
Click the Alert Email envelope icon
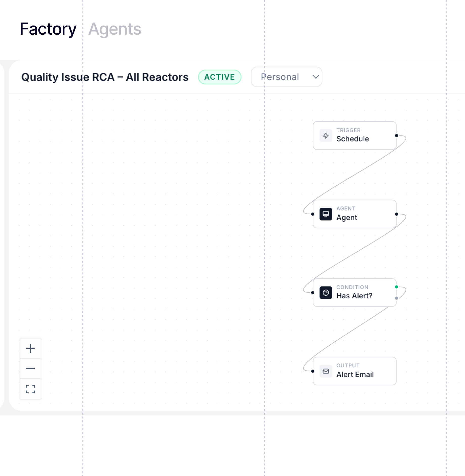pos(326,371)
